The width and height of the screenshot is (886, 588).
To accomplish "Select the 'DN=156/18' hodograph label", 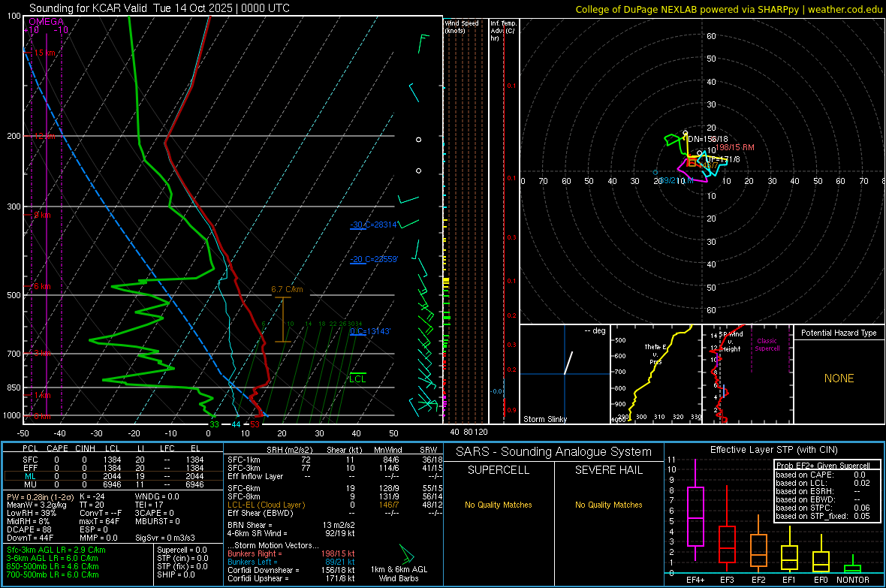I will [x=708, y=139].
